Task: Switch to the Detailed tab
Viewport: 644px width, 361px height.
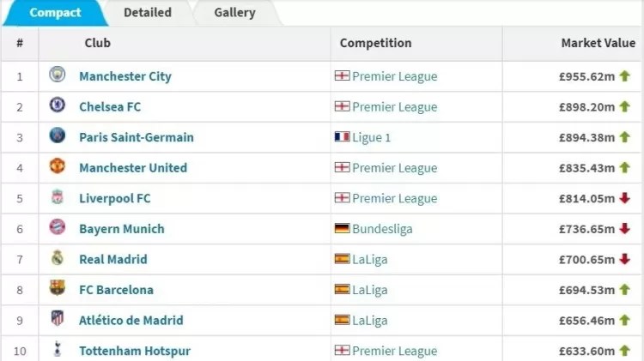Action: click(x=148, y=13)
